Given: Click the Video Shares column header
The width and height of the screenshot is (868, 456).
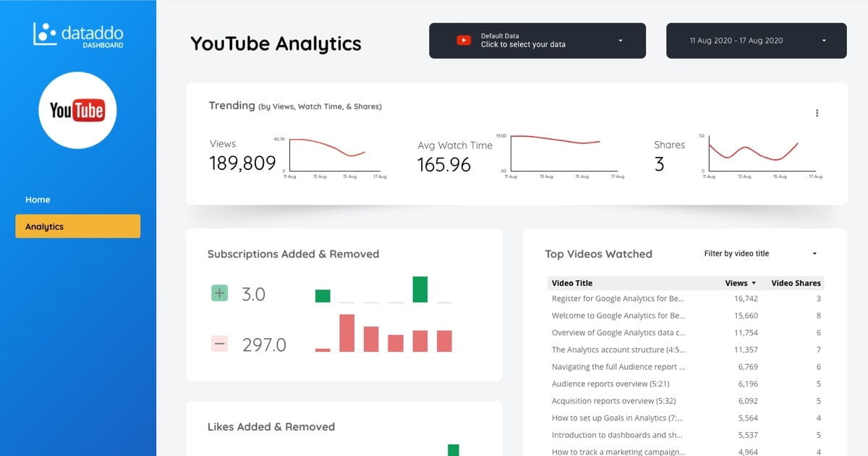Looking at the screenshot, I should 796,283.
